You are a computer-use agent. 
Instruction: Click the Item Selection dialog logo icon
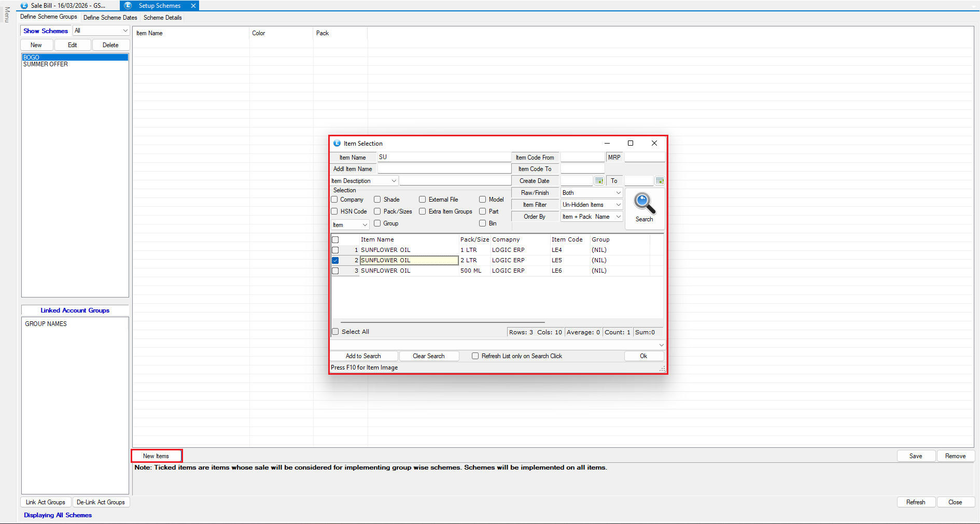click(x=337, y=144)
